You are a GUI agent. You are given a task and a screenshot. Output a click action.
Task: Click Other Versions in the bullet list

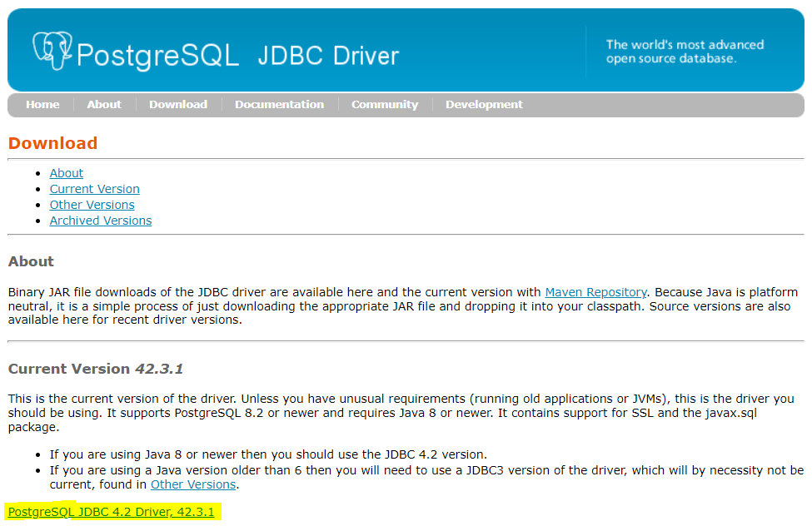click(92, 205)
